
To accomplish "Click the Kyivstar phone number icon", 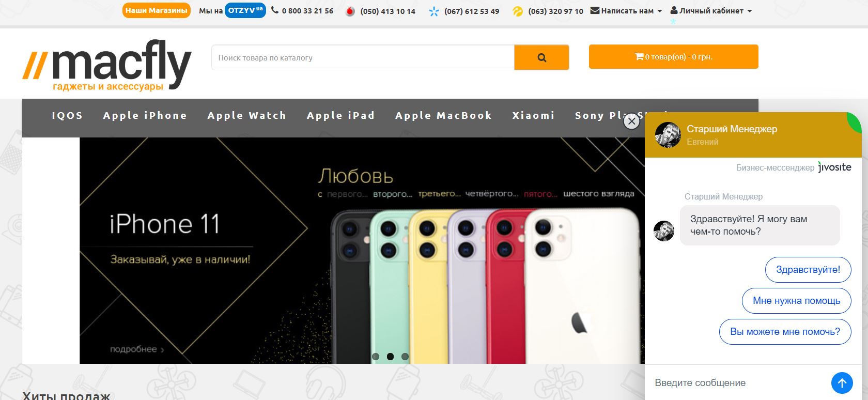I will tap(434, 11).
